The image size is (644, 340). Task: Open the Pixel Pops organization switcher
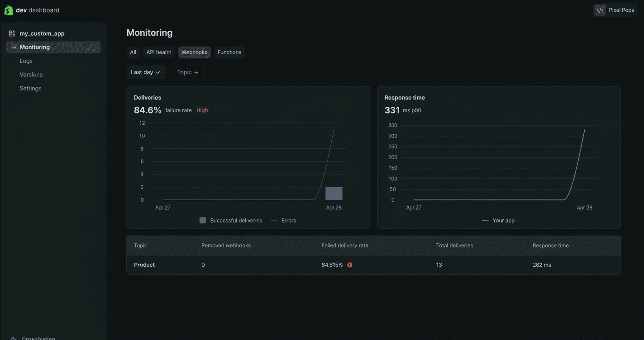[616, 10]
